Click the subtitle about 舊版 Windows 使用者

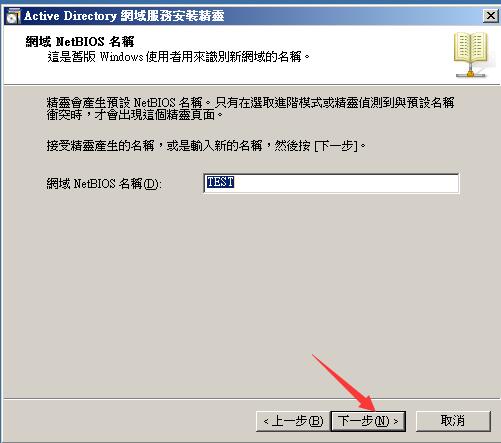tap(178, 57)
